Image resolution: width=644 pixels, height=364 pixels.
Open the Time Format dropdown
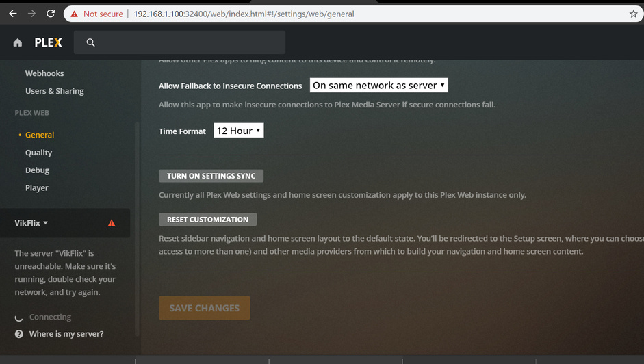[x=239, y=130]
